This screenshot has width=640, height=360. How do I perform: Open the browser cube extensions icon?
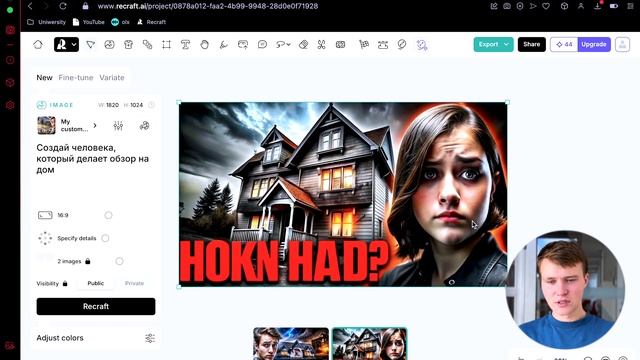564,6
